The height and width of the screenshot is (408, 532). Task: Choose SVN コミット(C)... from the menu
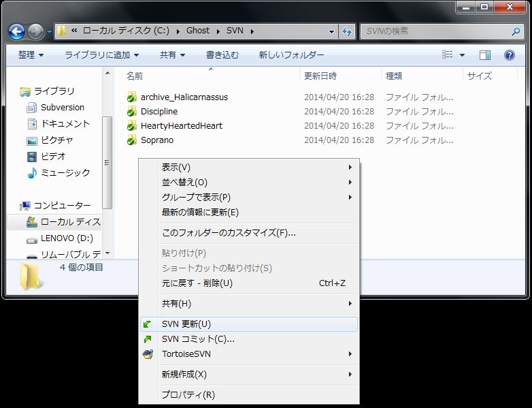coord(249,339)
